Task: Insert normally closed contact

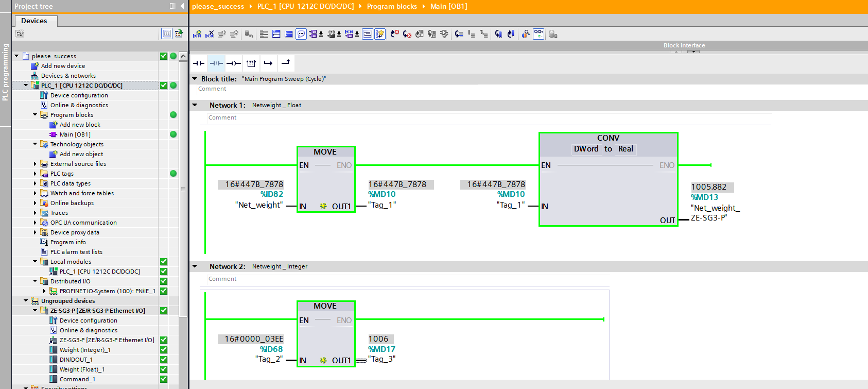Action: (216, 63)
